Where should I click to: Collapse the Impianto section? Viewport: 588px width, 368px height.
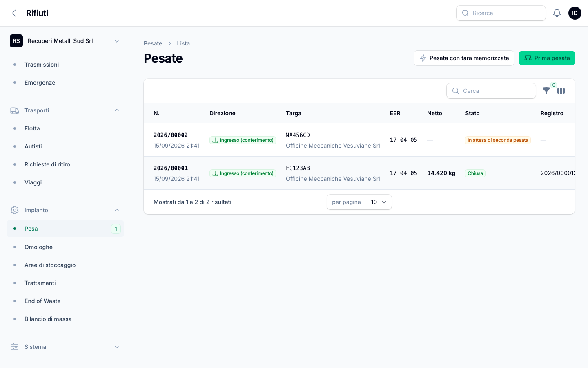click(117, 210)
